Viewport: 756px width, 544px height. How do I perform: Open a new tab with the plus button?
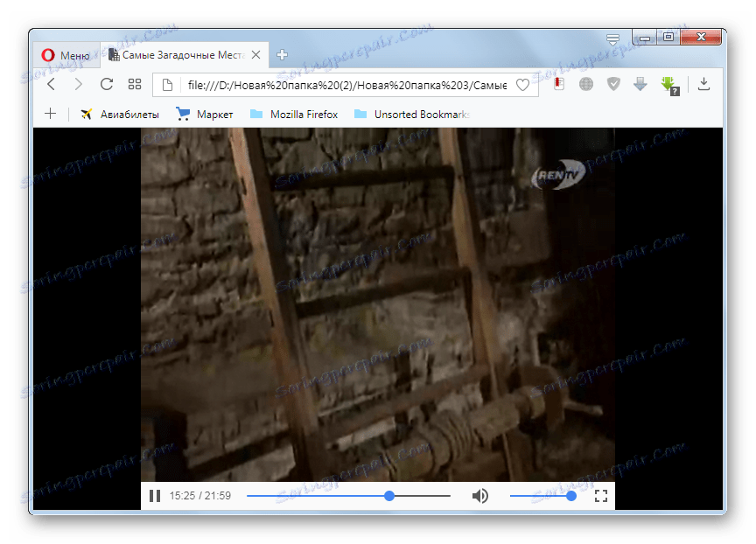(x=282, y=55)
